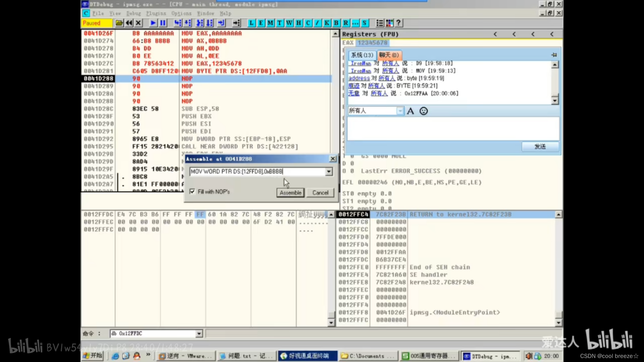The width and height of the screenshot is (644, 362).
Task: Show Executable modules with the E button
Action: tap(261, 23)
